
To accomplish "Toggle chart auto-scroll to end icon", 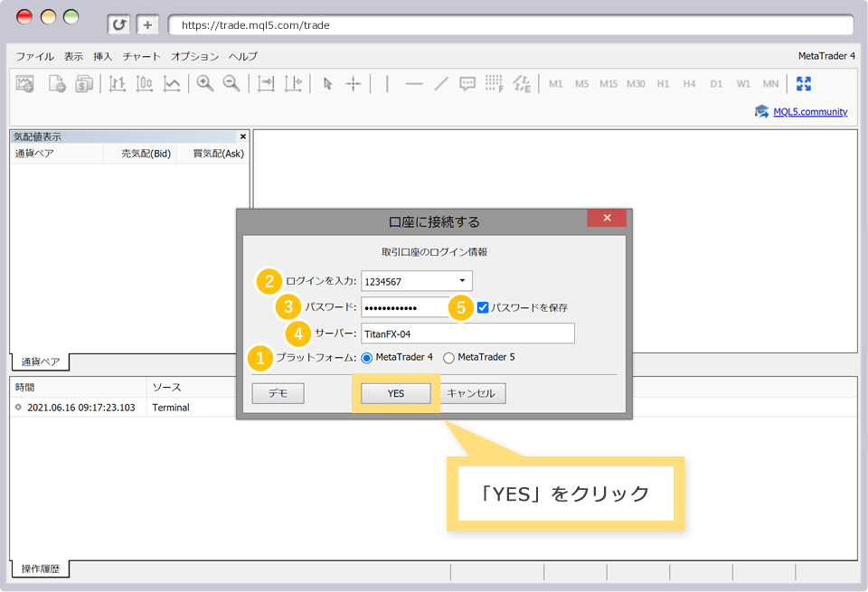I will (x=266, y=84).
